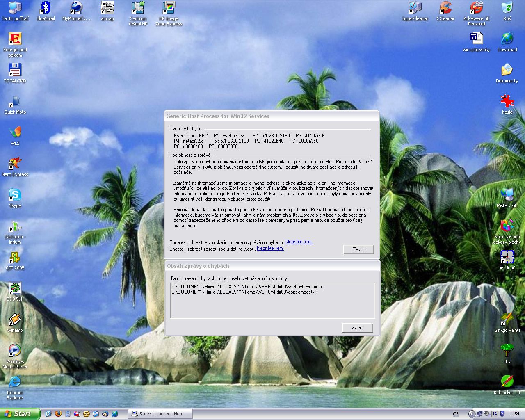Open winxptipytriky Word document

[476, 42]
